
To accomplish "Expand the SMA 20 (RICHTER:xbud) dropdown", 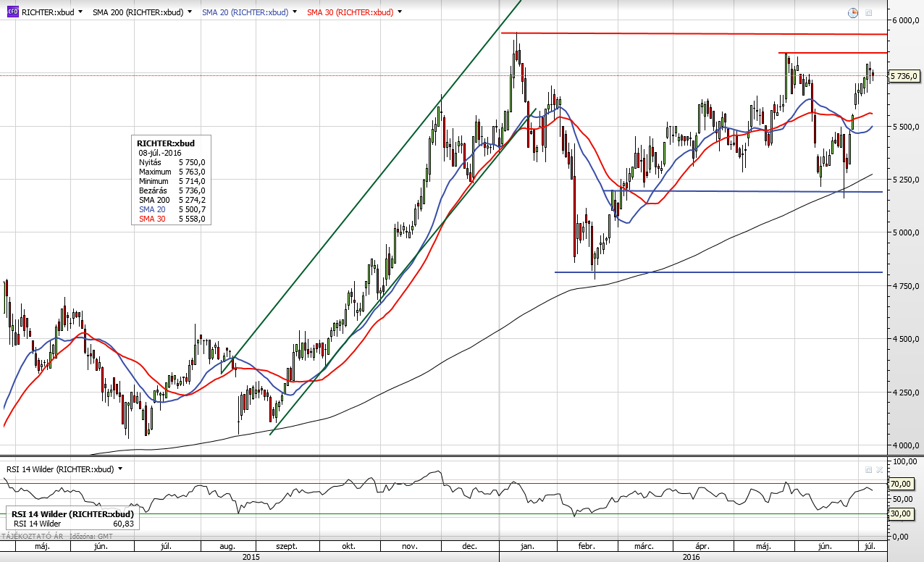I will [x=295, y=12].
